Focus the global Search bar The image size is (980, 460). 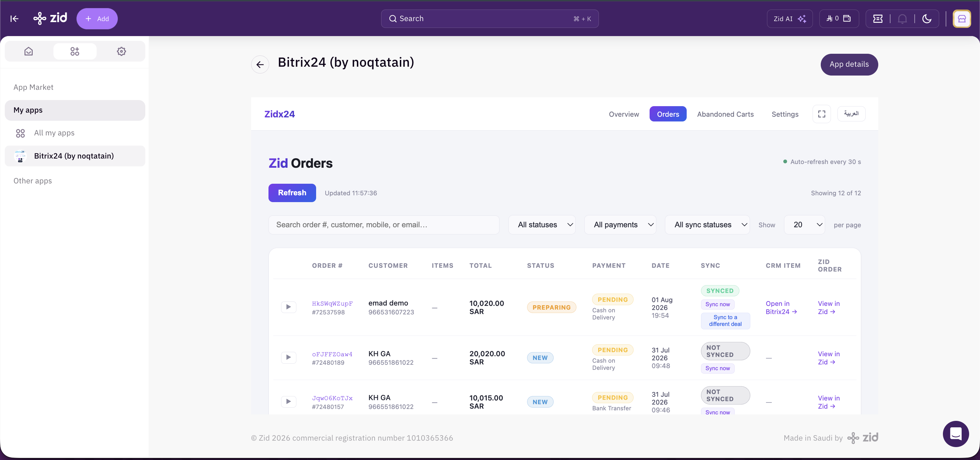click(x=490, y=19)
